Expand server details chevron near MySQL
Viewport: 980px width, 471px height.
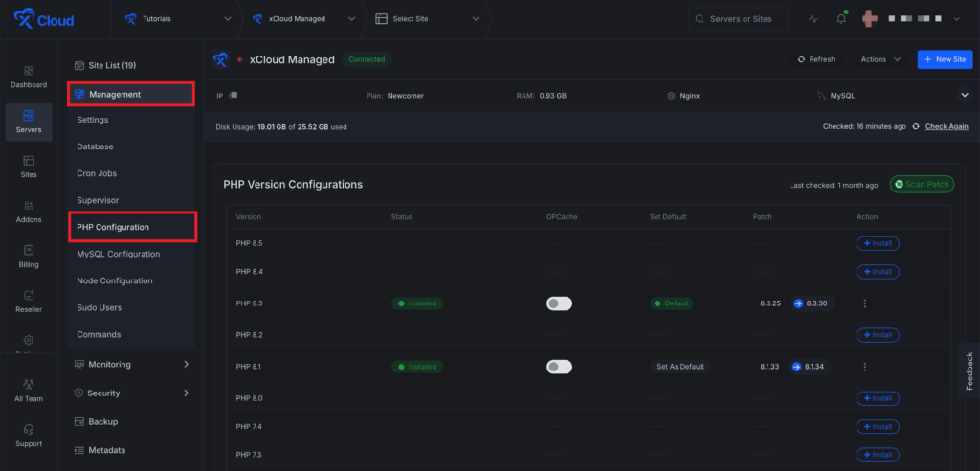pyautogui.click(x=965, y=95)
